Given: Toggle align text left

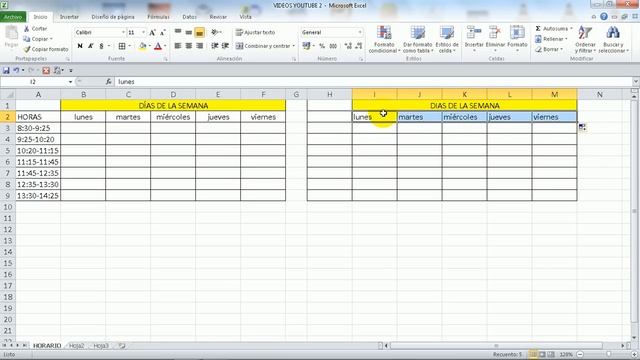Looking at the screenshot, I should click(x=178, y=46).
